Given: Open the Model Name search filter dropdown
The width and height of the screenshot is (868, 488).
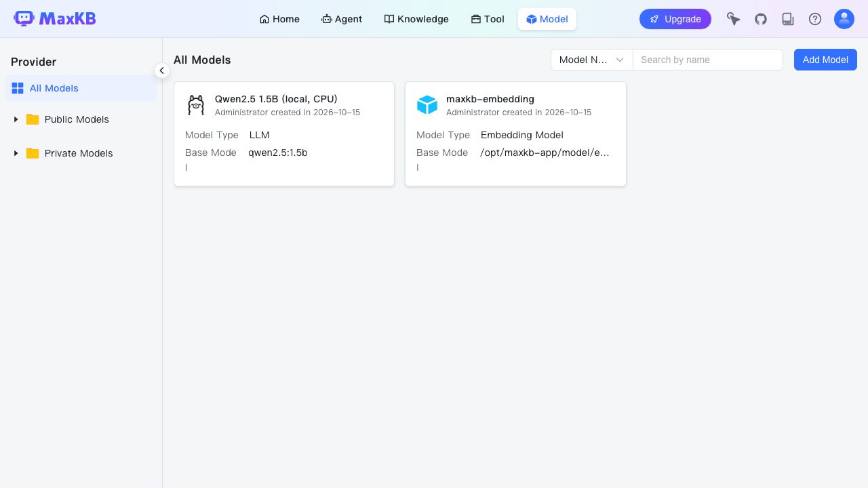Looking at the screenshot, I should click(x=592, y=60).
